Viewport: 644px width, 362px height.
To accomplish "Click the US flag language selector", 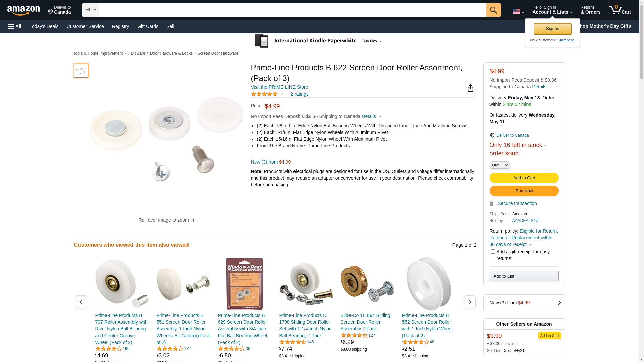I will pyautogui.click(x=518, y=11).
